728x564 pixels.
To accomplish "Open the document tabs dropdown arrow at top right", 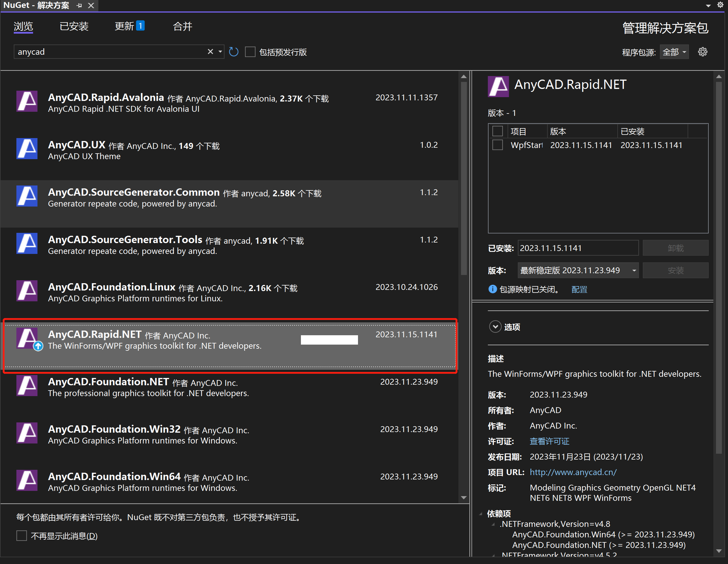I will pos(708,5).
